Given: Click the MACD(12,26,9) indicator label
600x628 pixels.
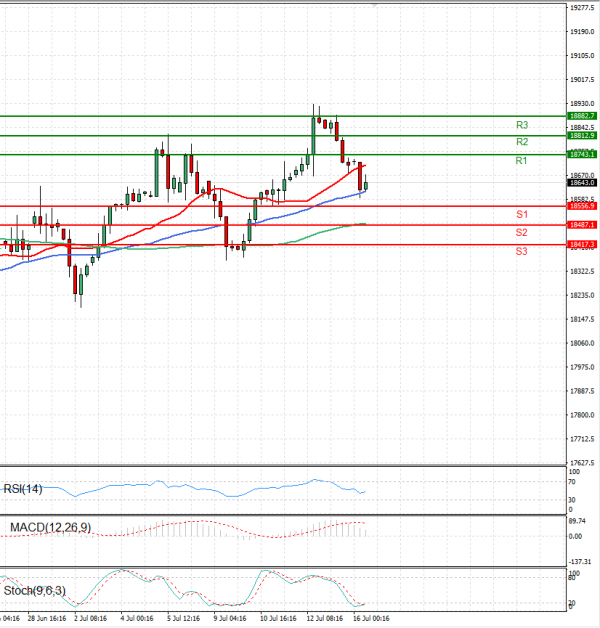Looking at the screenshot, I should [50, 527].
